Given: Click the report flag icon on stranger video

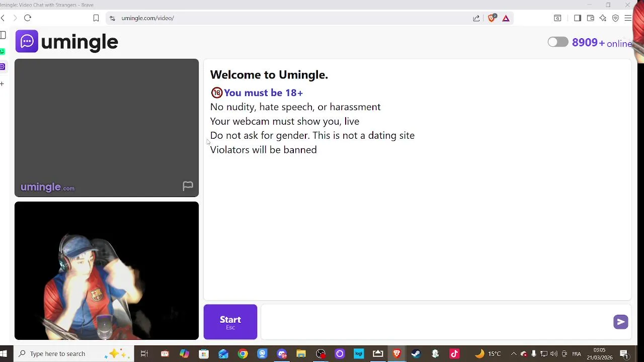Looking at the screenshot, I should tap(188, 186).
